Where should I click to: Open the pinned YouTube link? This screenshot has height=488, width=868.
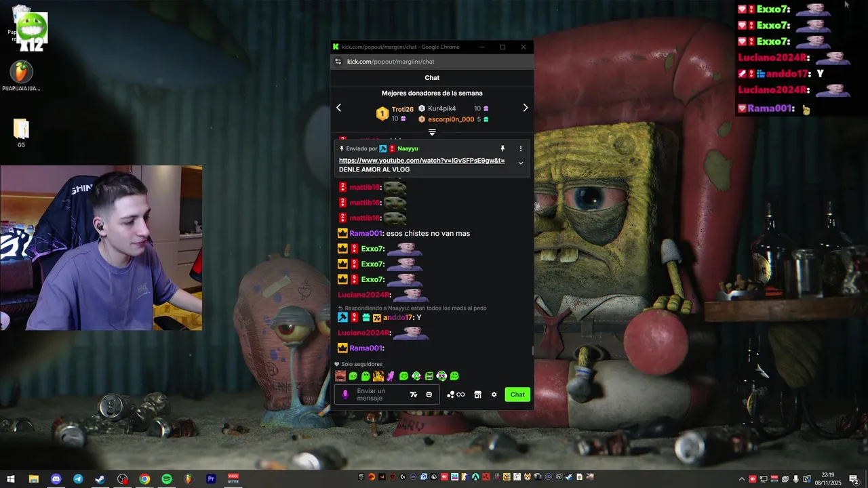pos(422,161)
